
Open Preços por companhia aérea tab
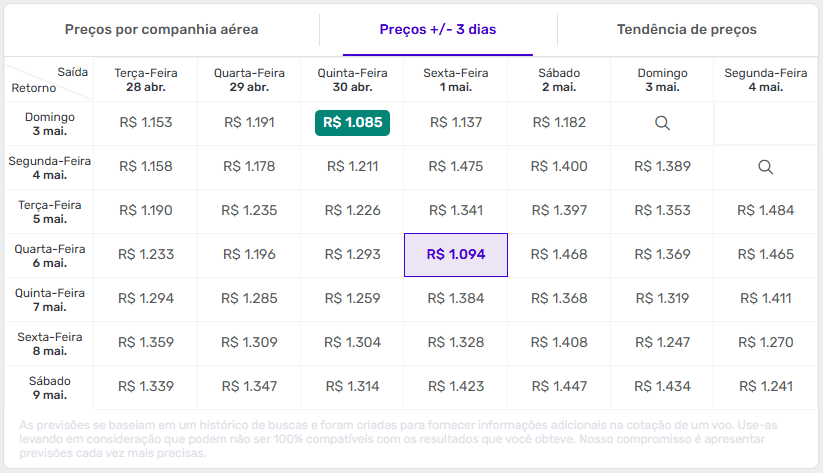[x=162, y=30]
